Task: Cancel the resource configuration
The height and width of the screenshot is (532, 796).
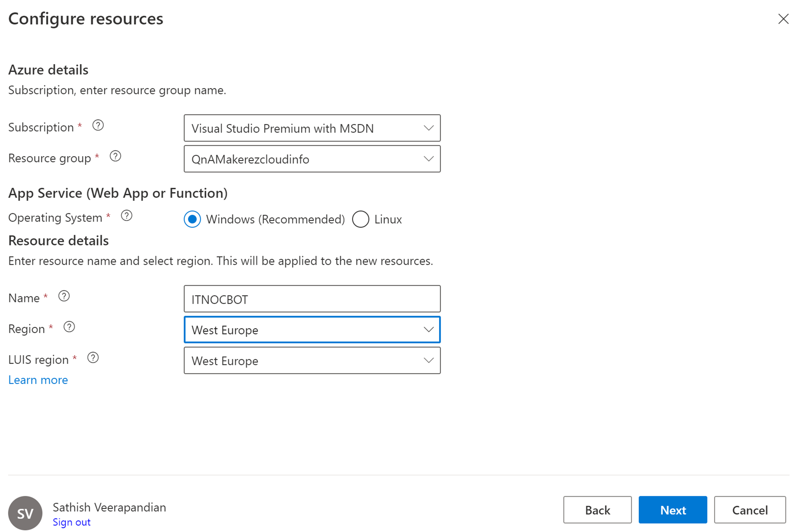Action: point(749,510)
